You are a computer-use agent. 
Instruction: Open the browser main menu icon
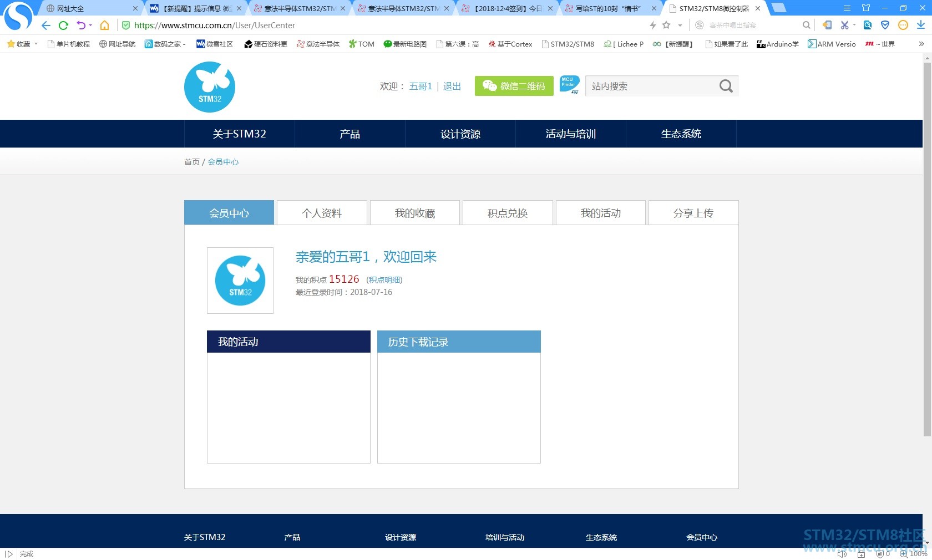click(847, 8)
